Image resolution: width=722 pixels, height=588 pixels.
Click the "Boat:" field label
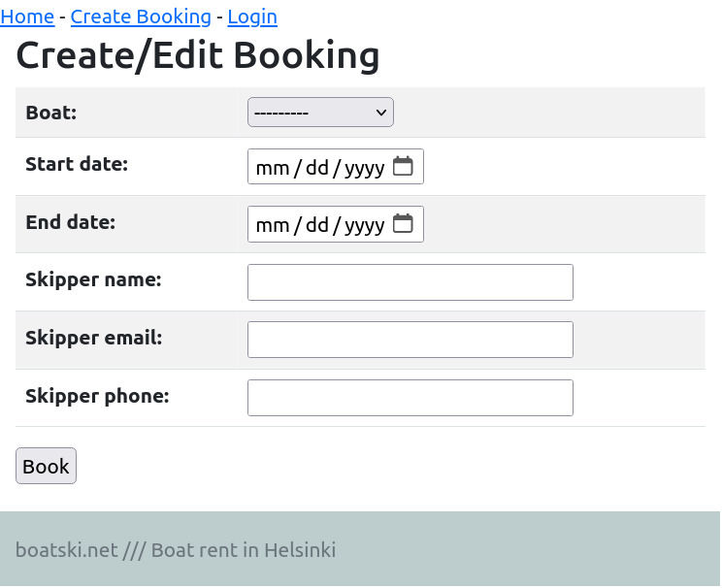tap(50, 113)
